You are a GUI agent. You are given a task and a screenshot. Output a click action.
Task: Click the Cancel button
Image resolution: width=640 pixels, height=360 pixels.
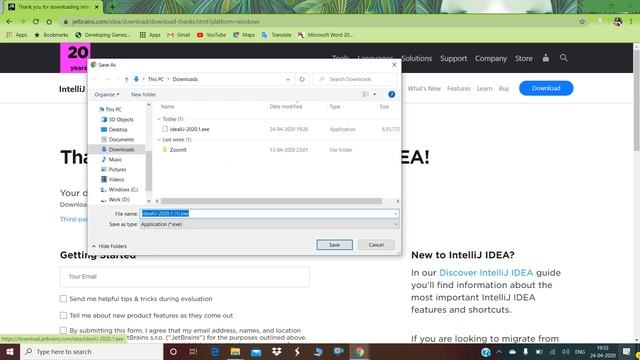pos(376,245)
